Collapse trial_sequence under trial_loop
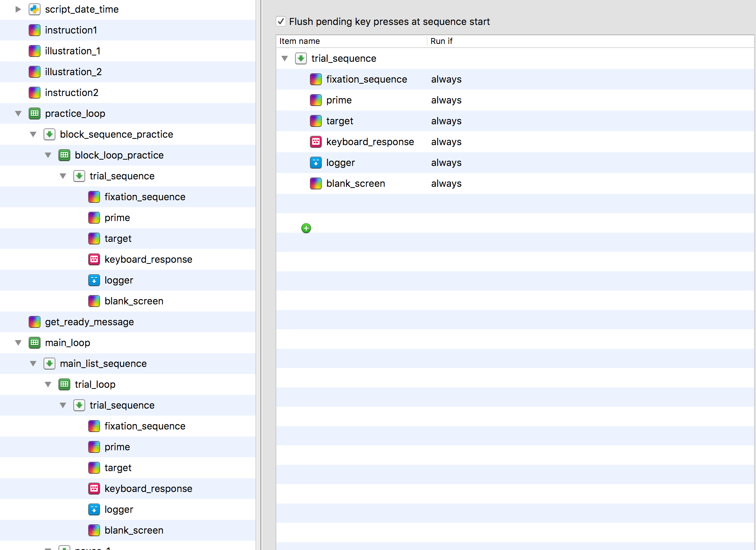The image size is (756, 550). click(x=63, y=405)
